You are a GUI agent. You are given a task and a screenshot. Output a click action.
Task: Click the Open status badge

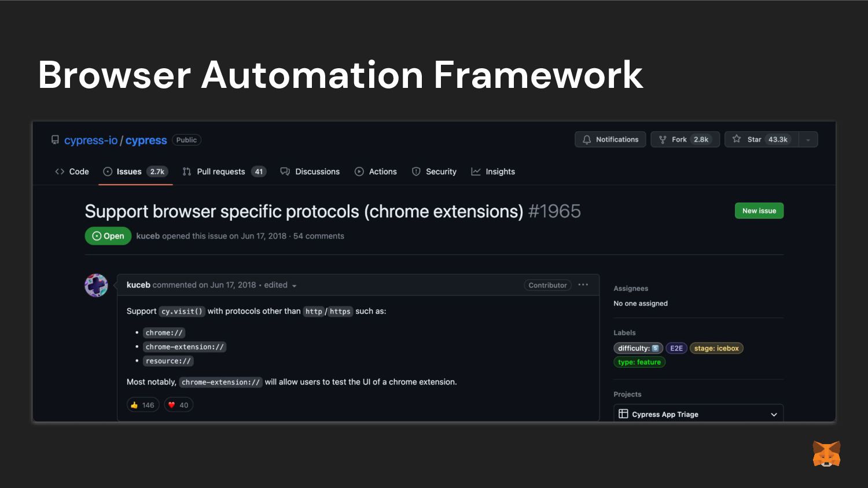tap(108, 236)
